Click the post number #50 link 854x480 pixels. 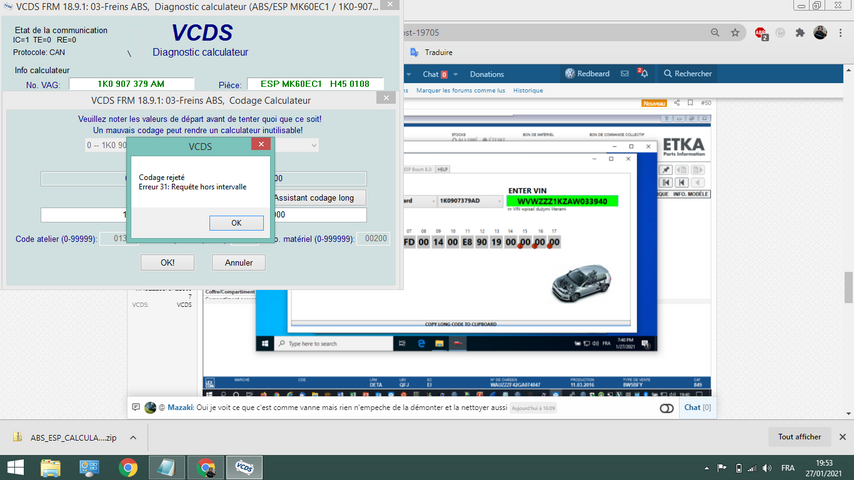click(706, 102)
